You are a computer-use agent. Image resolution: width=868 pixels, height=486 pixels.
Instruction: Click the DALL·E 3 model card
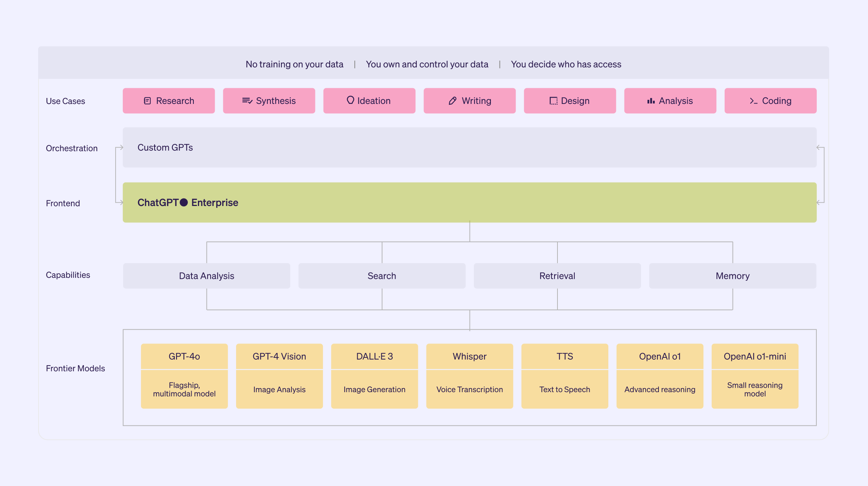pyautogui.click(x=374, y=376)
